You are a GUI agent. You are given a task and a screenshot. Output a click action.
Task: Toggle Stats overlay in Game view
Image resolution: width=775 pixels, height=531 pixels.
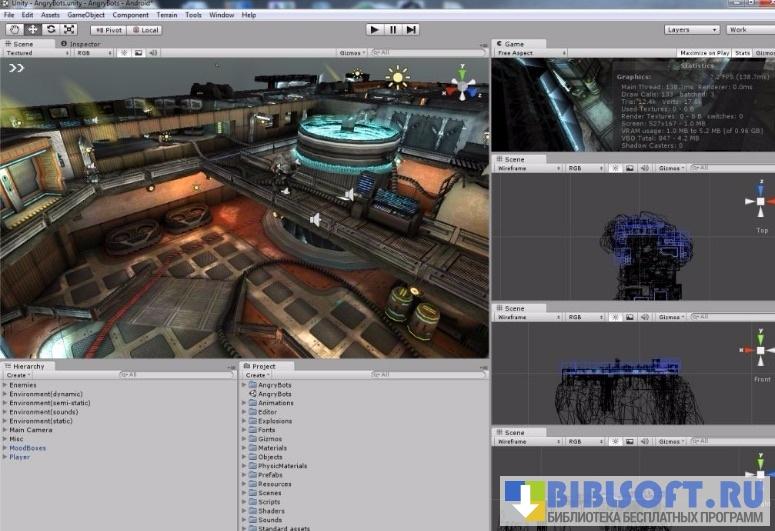(742, 53)
